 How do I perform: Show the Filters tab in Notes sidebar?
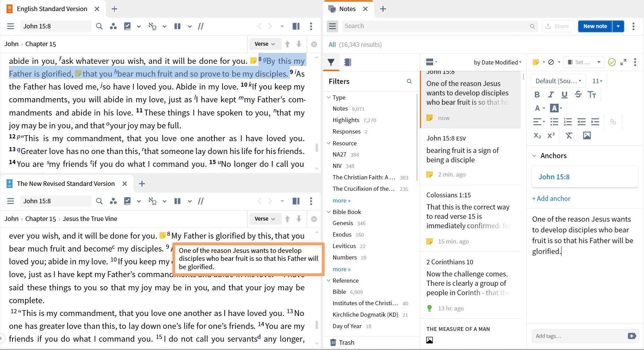click(x=331, y=62)
